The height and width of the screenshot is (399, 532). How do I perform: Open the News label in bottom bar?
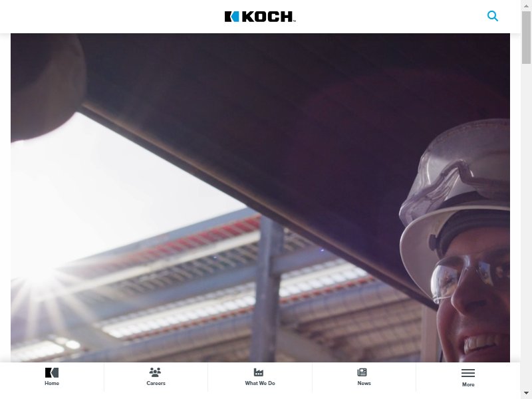coord(364,383)
